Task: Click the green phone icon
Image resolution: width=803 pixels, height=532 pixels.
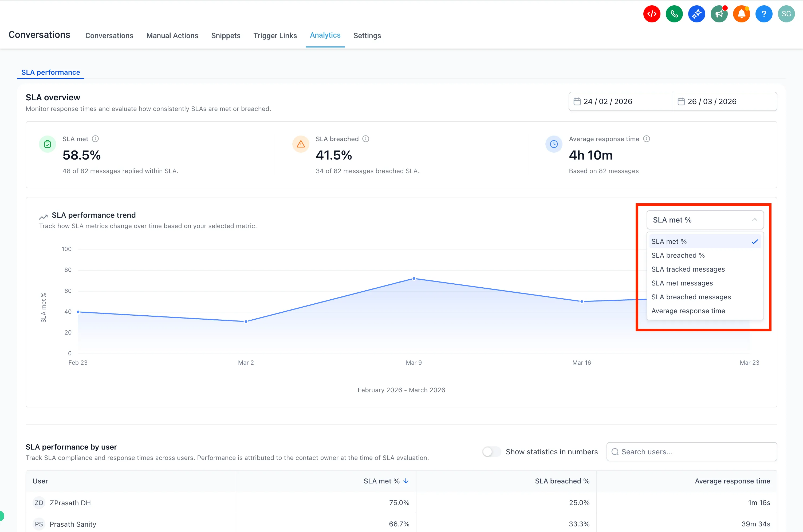Action: (x=674, y=14)
